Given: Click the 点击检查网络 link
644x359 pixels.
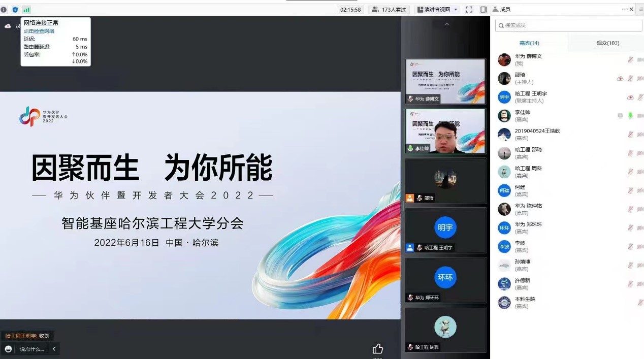Looking at the screenshot, I should coord(39,31).
